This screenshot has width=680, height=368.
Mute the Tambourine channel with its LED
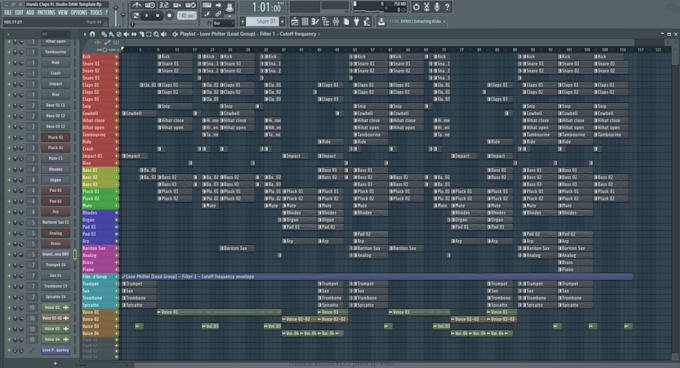point(9,52)
